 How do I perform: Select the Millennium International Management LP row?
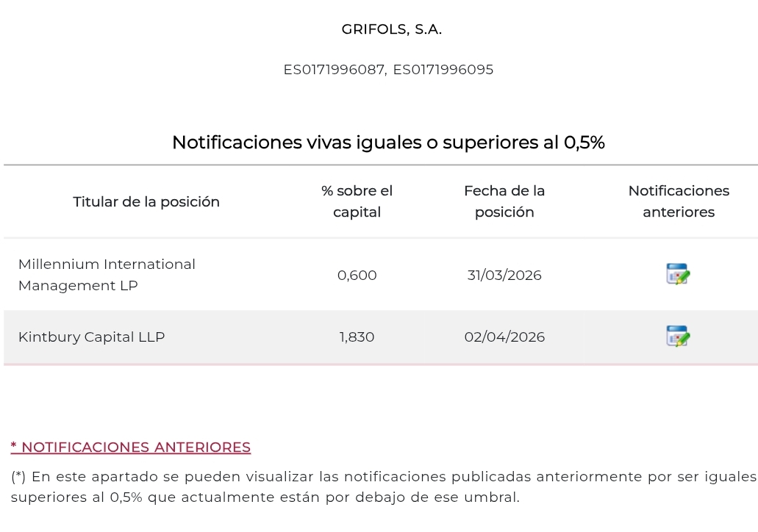pyautogui.click(x=107, y=274)
